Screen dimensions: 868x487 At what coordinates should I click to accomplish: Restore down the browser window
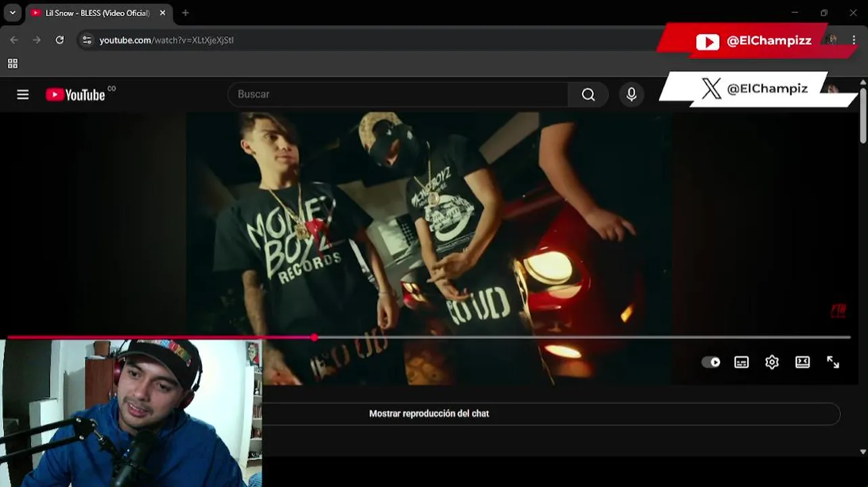[824, 13]
